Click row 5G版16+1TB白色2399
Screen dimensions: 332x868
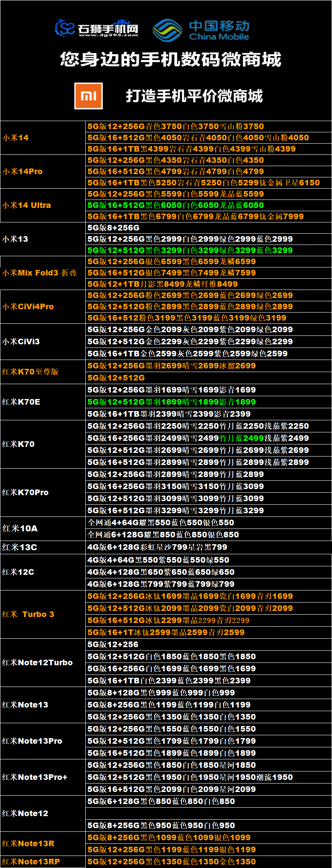pyautogui.click(x=208, y=681)
